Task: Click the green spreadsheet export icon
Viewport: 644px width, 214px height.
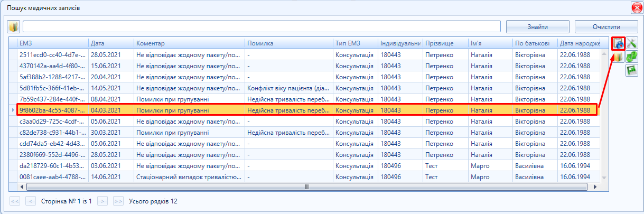Action: point(632,71)
